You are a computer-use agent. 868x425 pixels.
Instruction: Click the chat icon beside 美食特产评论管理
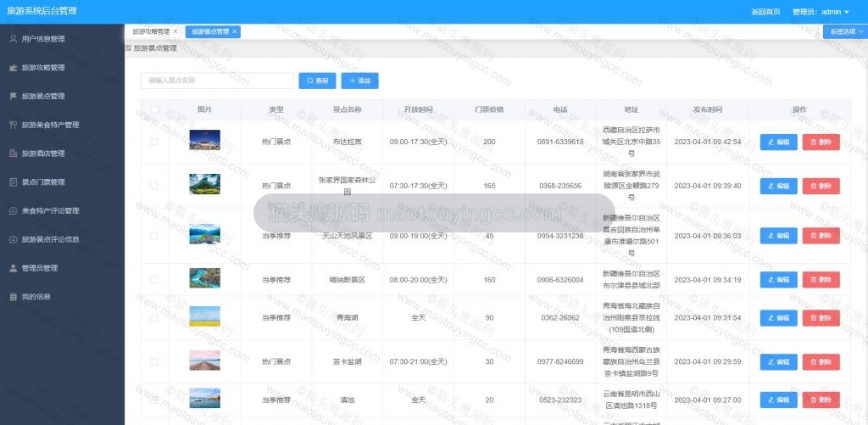(x=14, y=210)
